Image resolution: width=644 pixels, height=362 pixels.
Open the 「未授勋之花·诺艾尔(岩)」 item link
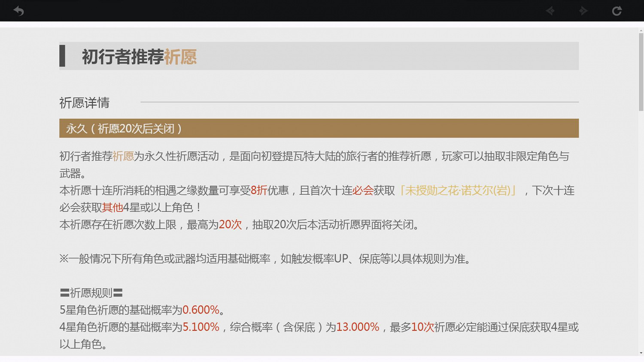point(458,191)
